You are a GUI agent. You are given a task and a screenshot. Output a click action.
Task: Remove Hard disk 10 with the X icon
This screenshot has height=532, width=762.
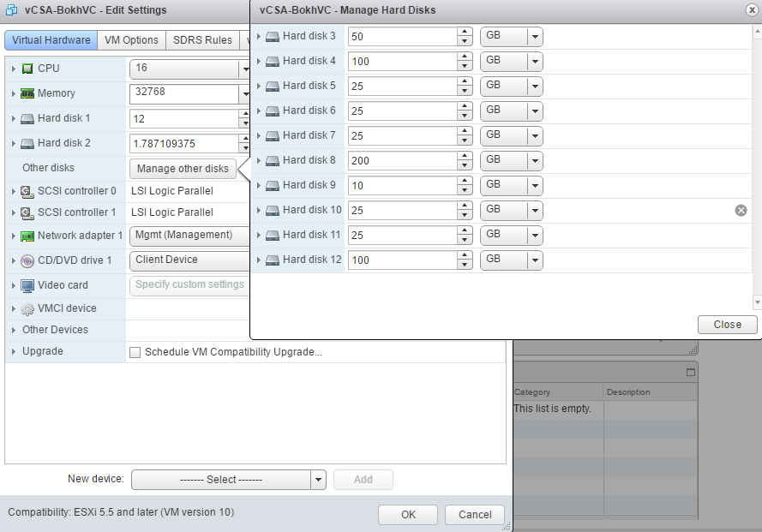741,210
